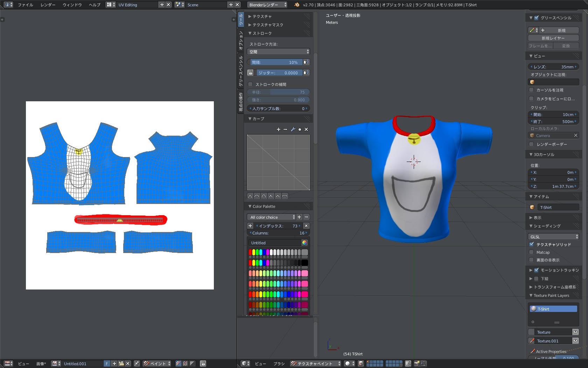This screenshot has width=588, height=368.
Task: Pin the UV editor image
Action: (137, 363)
